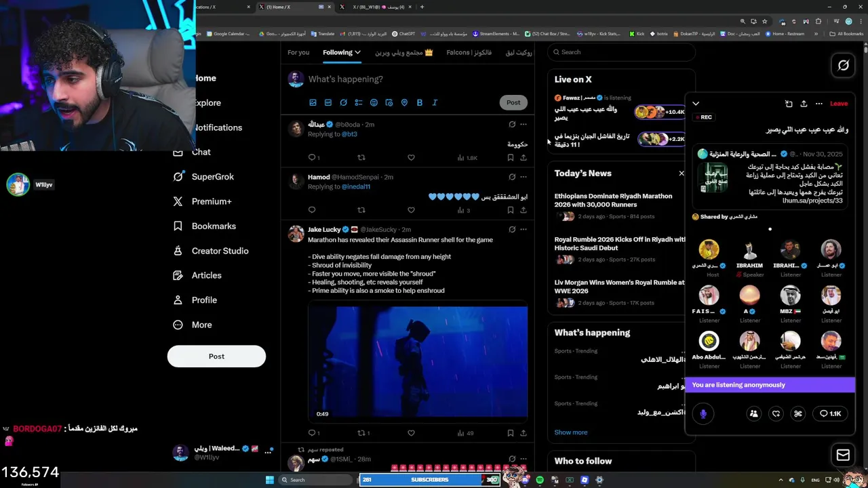Open more options on the Jake Lucky post
This screenshot has height=488, width=868.
(524, 230)
